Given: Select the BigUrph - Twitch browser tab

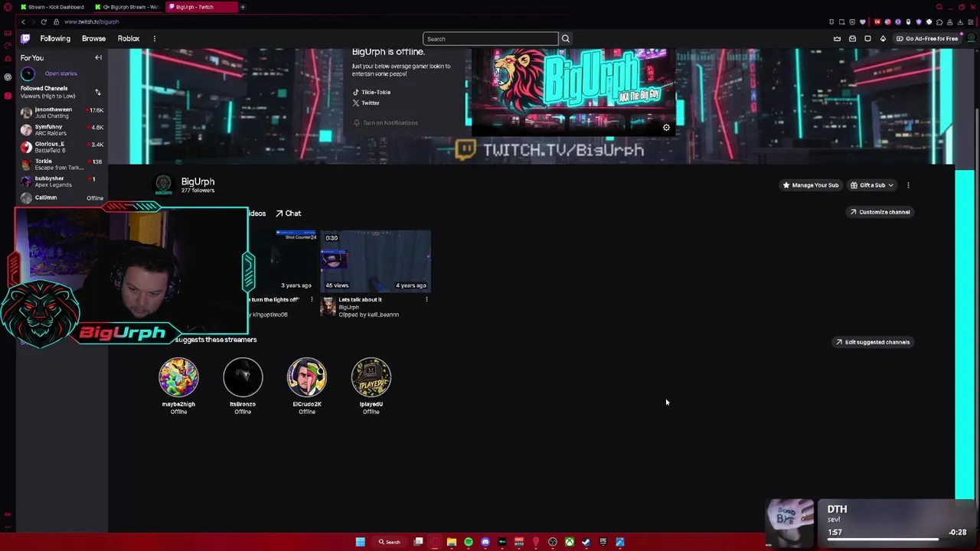Looking at the screenshot, I should pos(201,7).
